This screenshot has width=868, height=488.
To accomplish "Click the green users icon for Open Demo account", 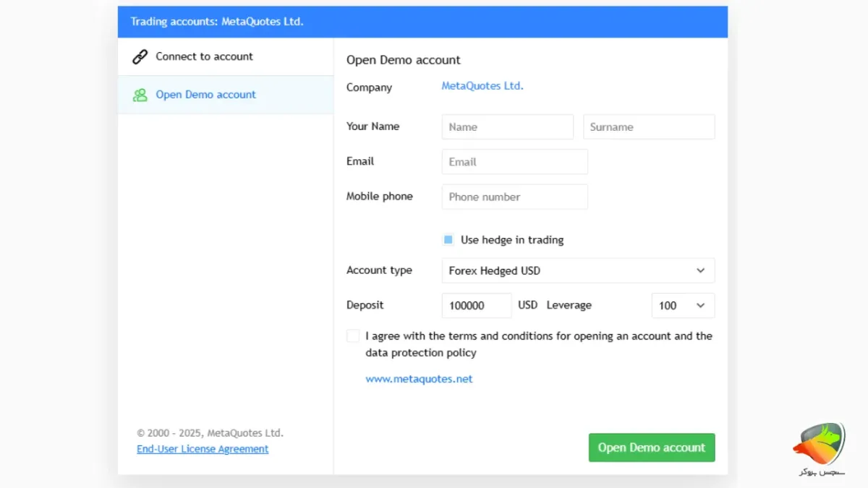I will (140, 95).
